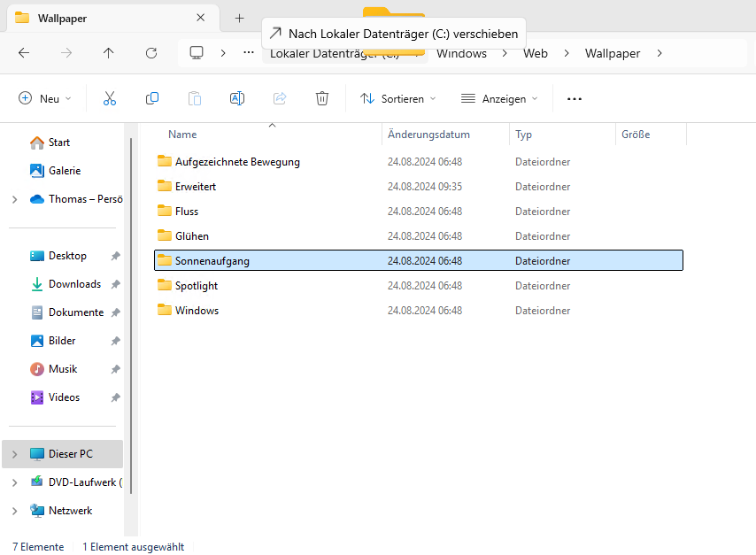Select the Umbenennen (rename) icon

pyautogui.click(x=236, y=98)
